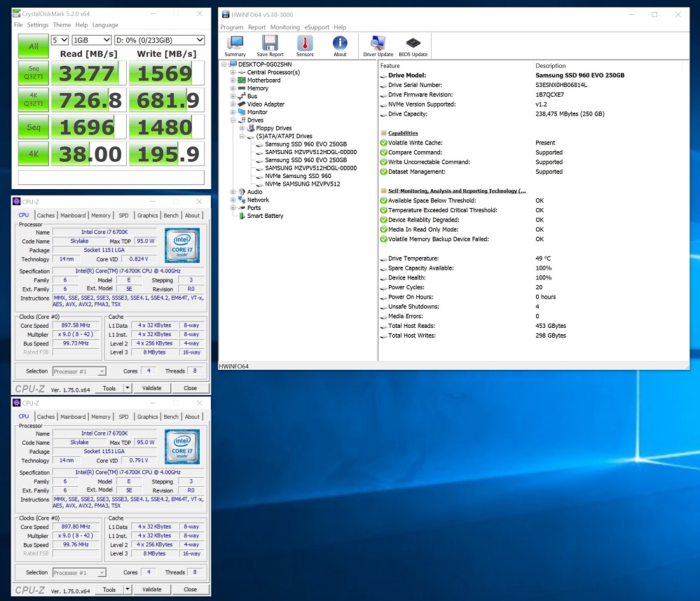The height and width of the screenshot is (601, 700).
Task: Collapse the Drives tree node
Action: click(x=233, y=120)
